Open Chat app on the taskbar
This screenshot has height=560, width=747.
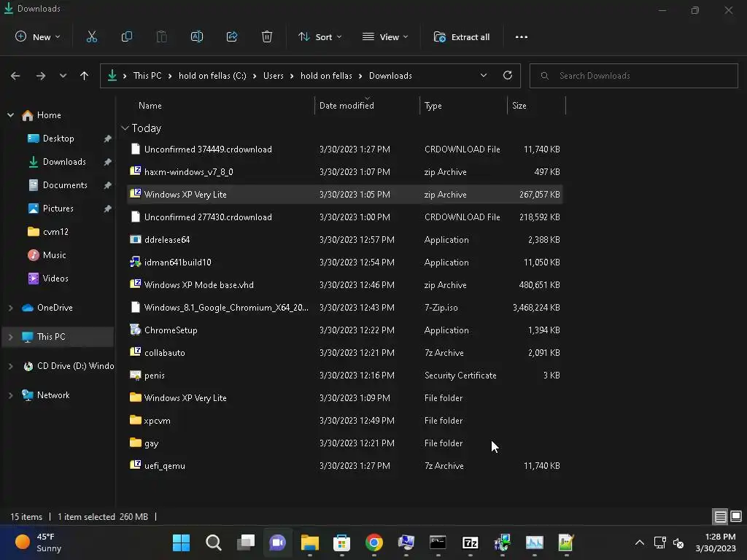click(278, 542)
